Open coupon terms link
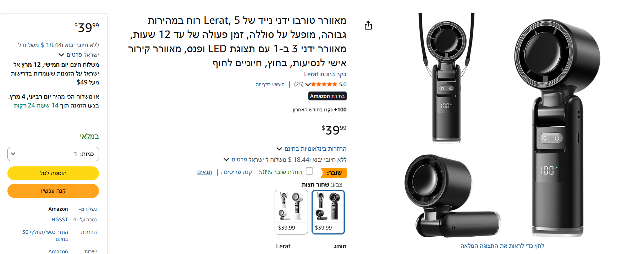The image size is (644, 254). coord(204,172)
